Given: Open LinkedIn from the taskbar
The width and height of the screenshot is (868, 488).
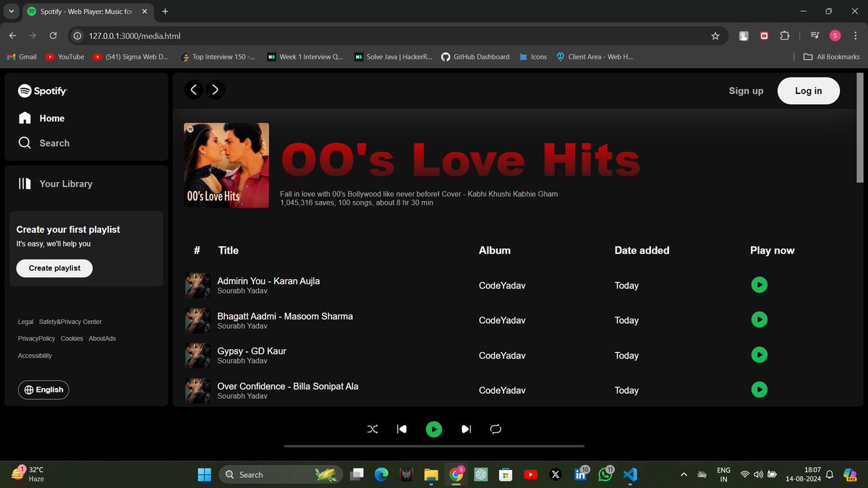Looking at the screenshot, I should (580, 474).
